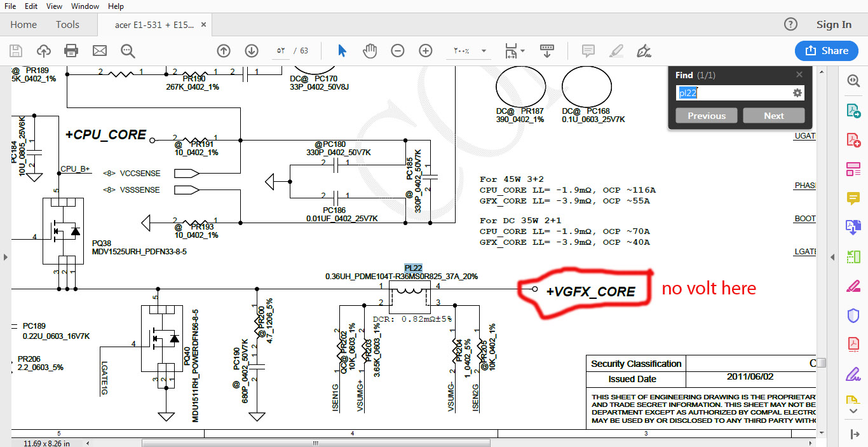Click the Next find result button

tap(773, 116)
